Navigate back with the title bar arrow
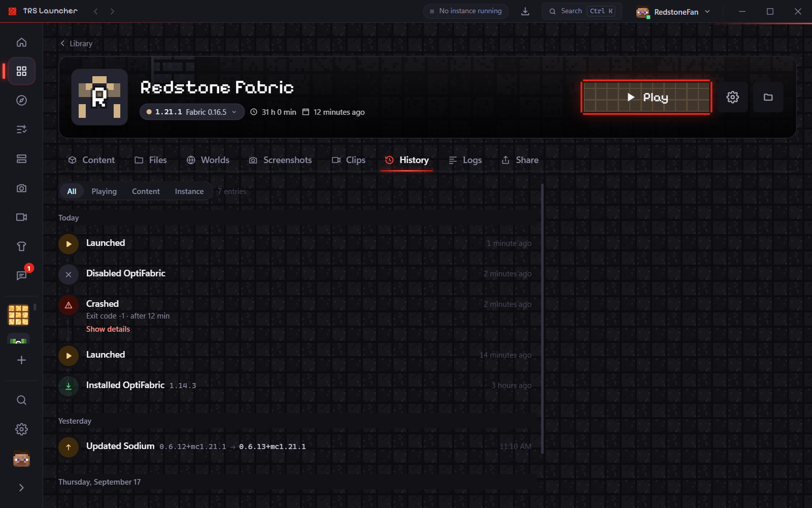Screen dimensions: 812x508 [95, 11]
